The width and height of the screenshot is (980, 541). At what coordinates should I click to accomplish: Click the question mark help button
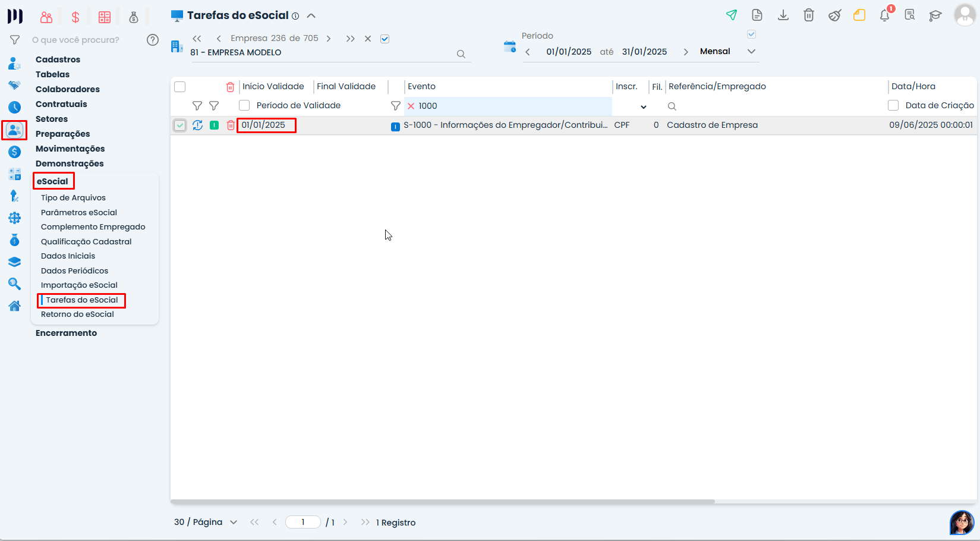[x=153, y=40]
